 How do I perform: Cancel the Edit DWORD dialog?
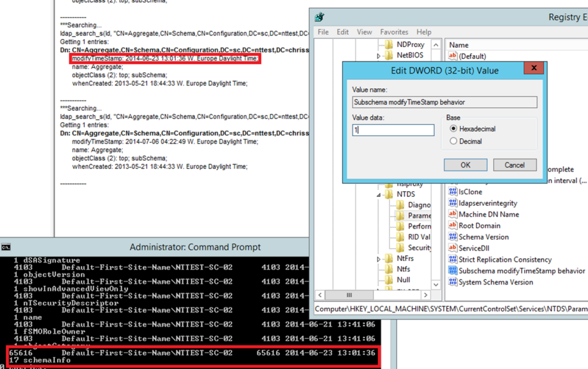click(x=514, y=165)
